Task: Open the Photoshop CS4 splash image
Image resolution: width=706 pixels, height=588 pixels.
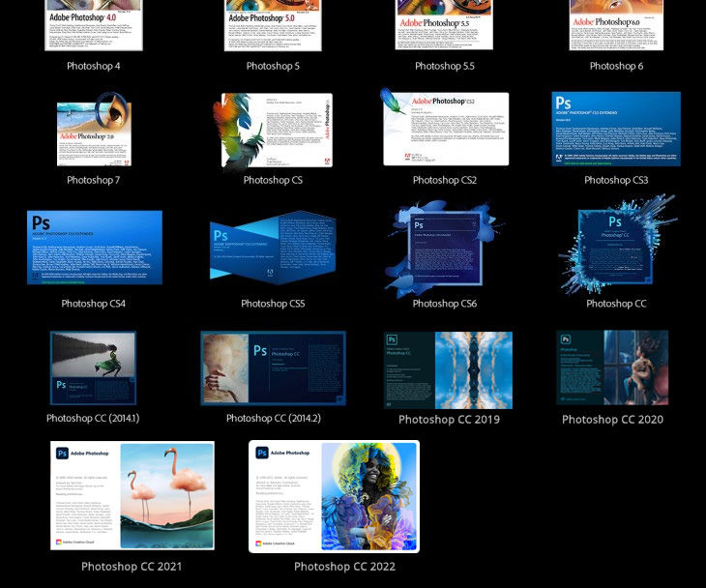Action: pos(95,248)
